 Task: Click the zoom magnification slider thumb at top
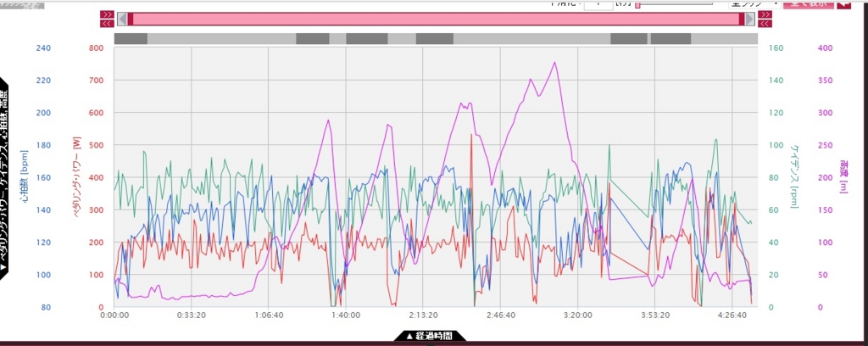click(637, 4)
